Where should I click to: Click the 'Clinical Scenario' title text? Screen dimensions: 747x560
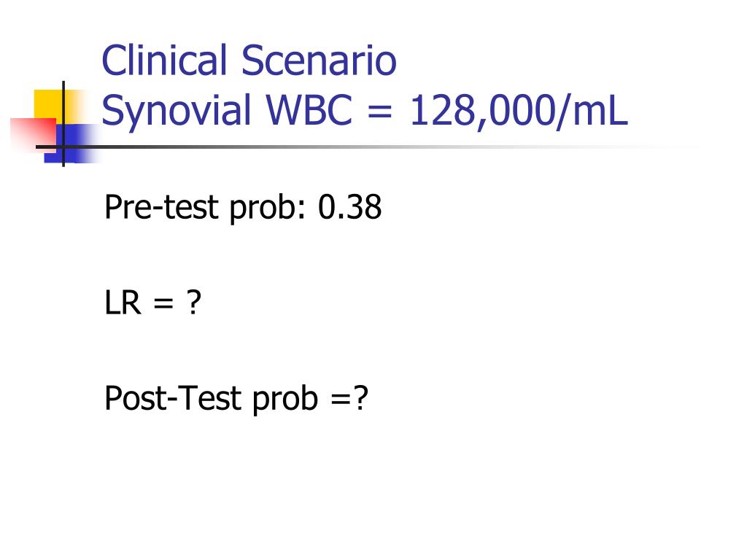(249, 61)
